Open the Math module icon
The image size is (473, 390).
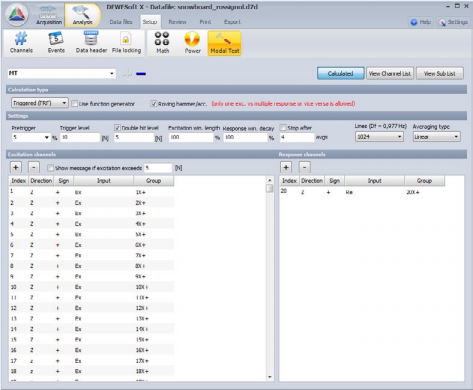pos(163,43)
